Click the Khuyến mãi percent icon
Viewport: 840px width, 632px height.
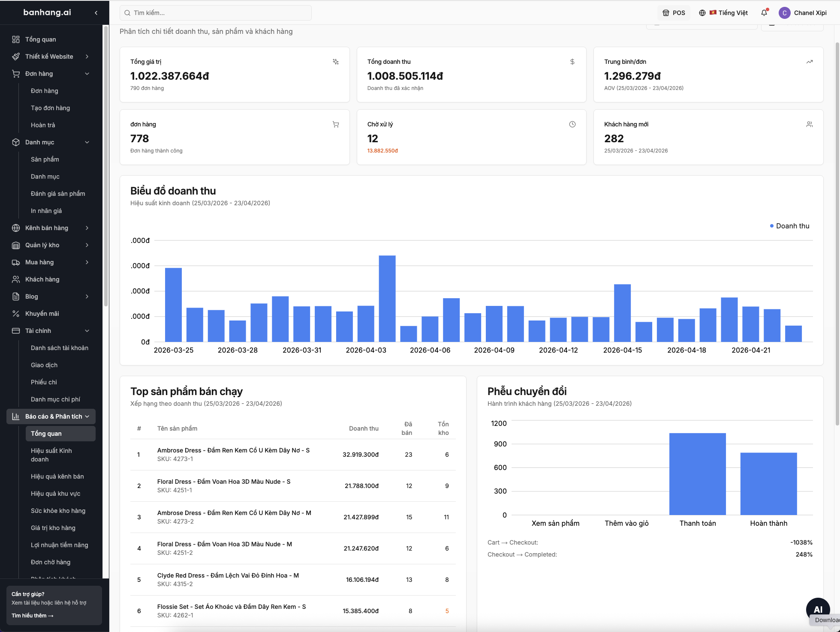(x=16, y=314)
